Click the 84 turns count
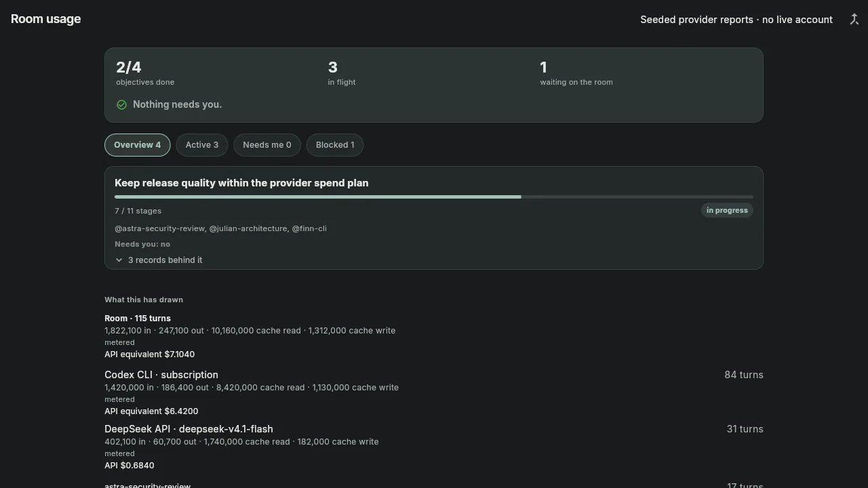The height and width of the screenshot is (488, 868). click(x=744, y=375)
